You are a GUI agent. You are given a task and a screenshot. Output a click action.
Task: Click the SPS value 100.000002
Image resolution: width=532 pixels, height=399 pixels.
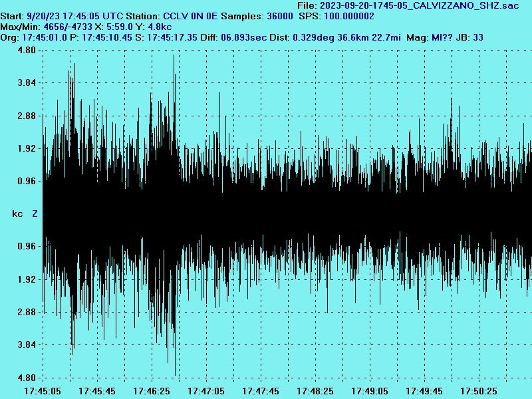tap(348, 16)
